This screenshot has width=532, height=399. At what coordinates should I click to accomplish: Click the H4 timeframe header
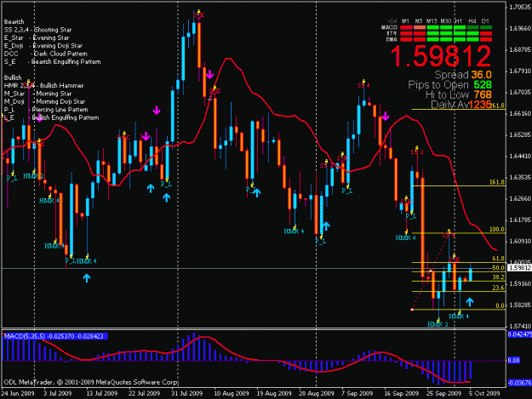pyautogui.click(x=472, y=21)
